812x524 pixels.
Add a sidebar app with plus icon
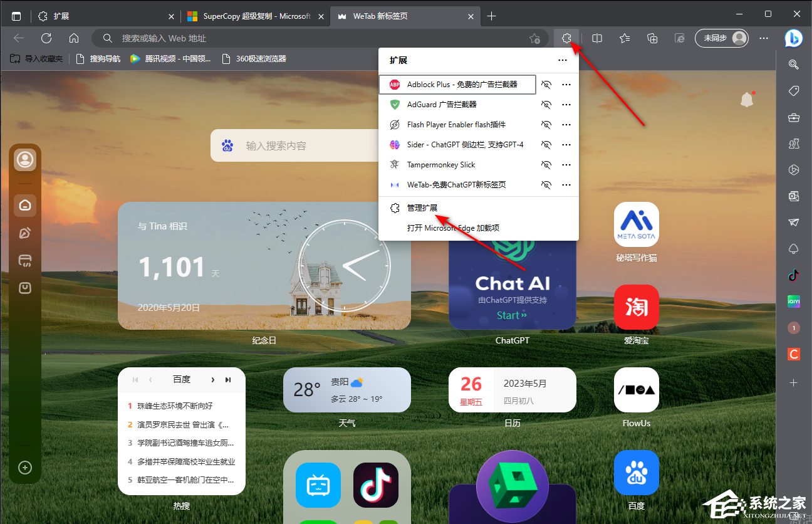794,382
